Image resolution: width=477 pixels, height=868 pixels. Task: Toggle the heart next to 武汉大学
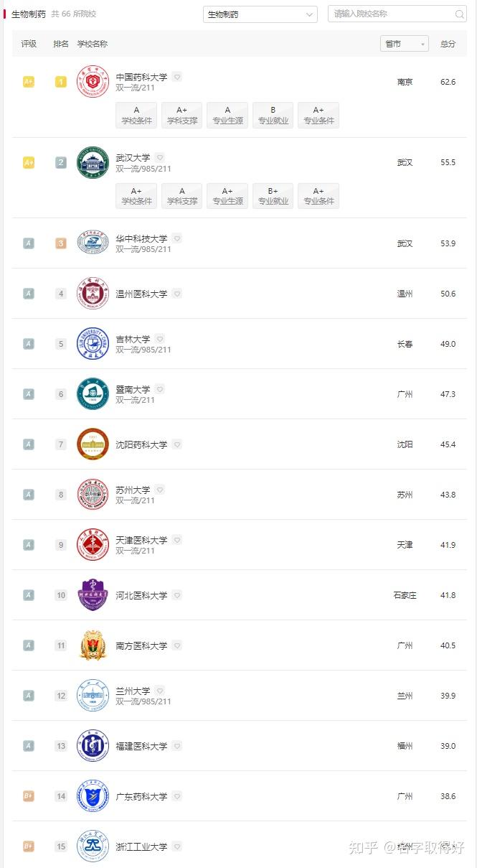pos(160,157)
